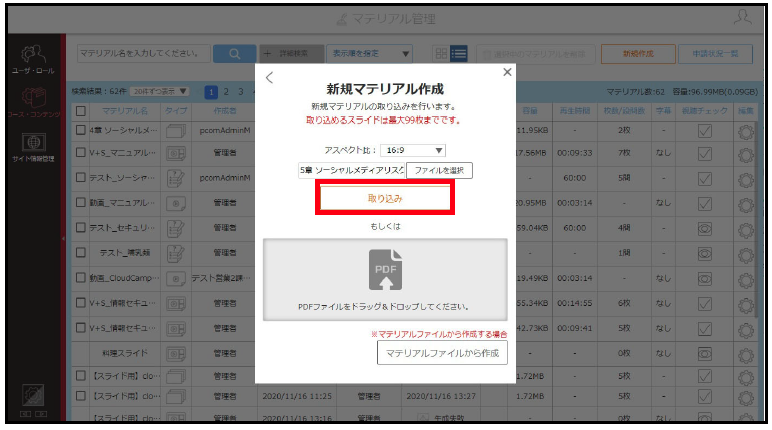Go to page 3 of results
This screenshot has height=430, width=772.
[241, 92]
